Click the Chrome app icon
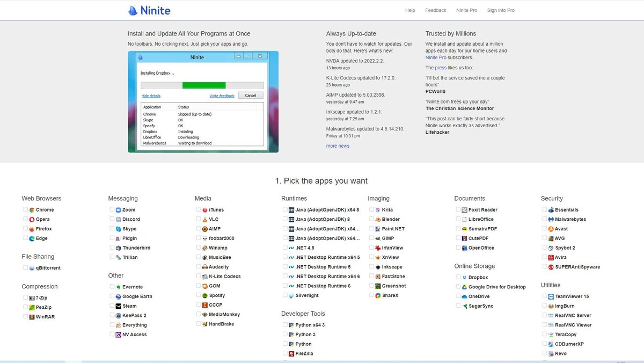 pos(32,210)
